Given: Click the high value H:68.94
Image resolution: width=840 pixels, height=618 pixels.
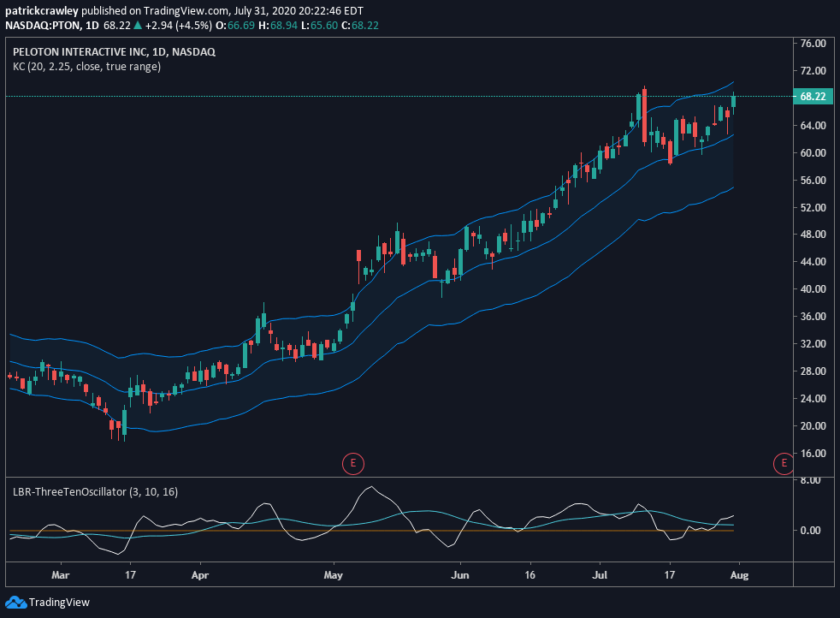Looking at the screenshot, I should click(x=277, y=25).
